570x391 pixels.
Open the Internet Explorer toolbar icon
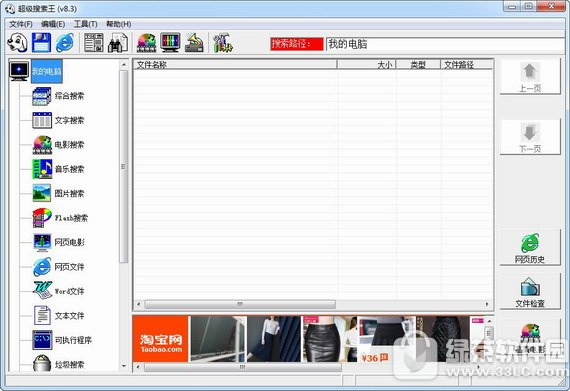point(65,43)
